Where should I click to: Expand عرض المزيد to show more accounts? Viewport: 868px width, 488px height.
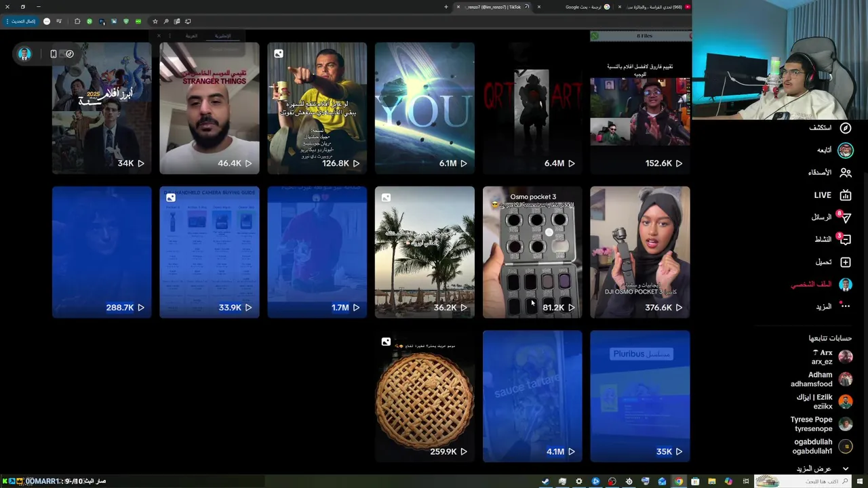tap(823, 469)
